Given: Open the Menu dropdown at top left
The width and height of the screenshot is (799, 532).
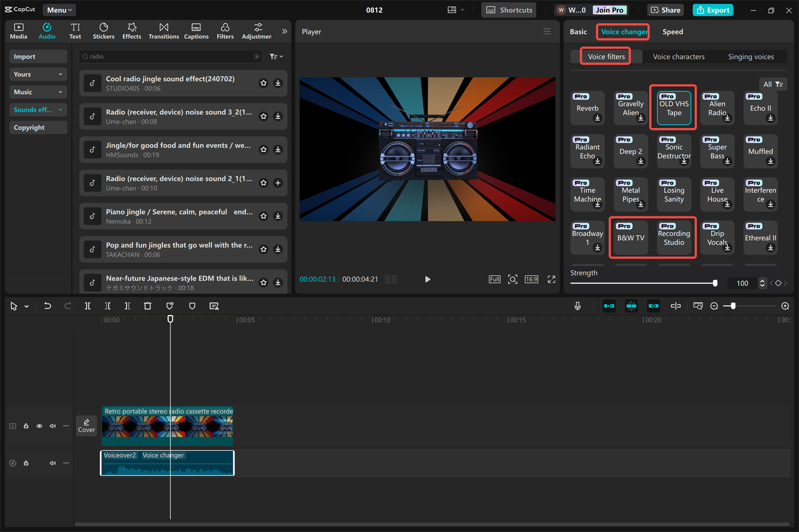Looking at the screenshot, I should pos(59,9).
